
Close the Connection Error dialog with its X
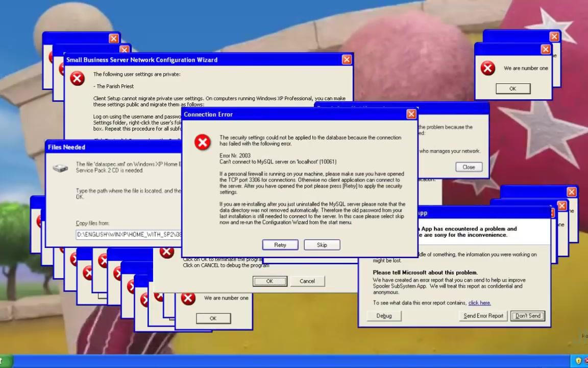[x=411, y=114]
